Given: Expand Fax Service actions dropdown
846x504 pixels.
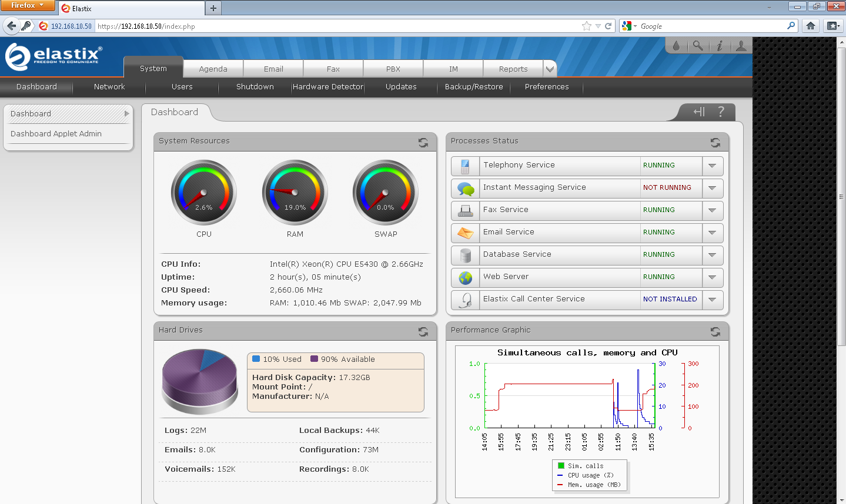Looking at the screenshot, I should (713, 211).
